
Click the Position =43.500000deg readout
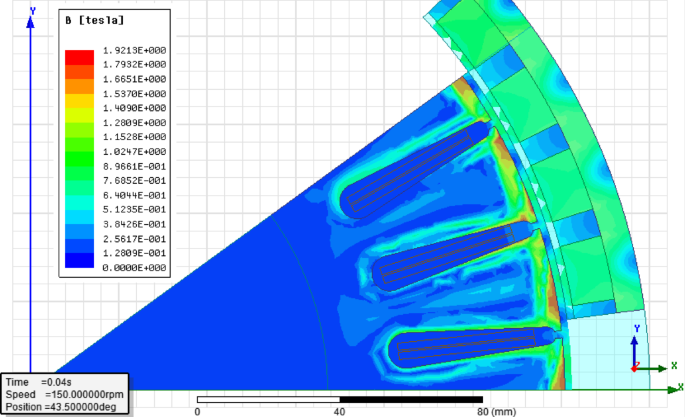point(61,407)
